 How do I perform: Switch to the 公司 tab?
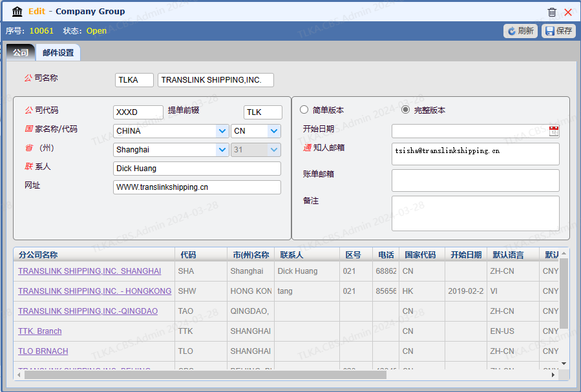pyautogui.click(x=21, y=52)
